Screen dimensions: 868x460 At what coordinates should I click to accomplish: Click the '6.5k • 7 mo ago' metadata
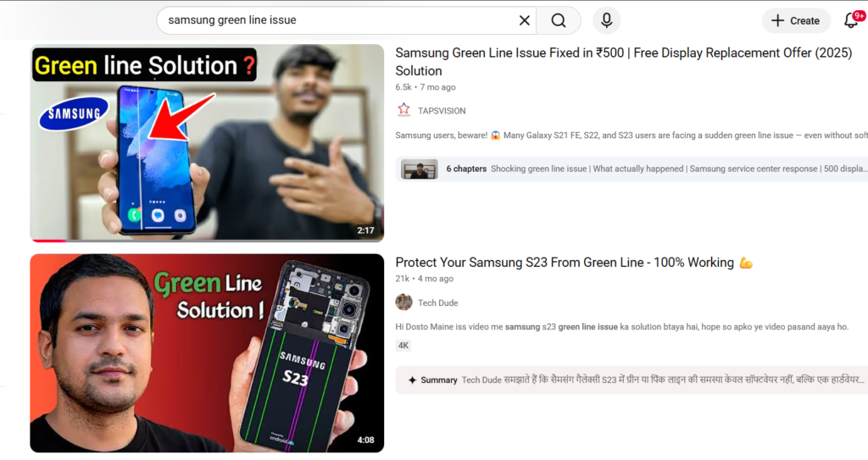(426, 87)
